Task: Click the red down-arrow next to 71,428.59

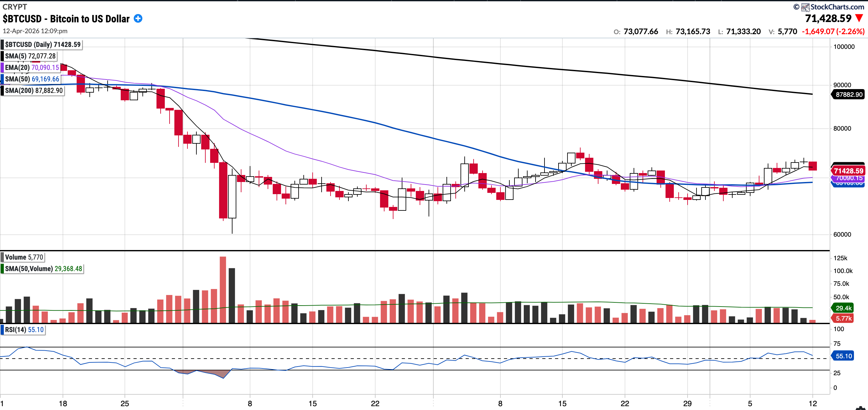Action: point(859,18)
